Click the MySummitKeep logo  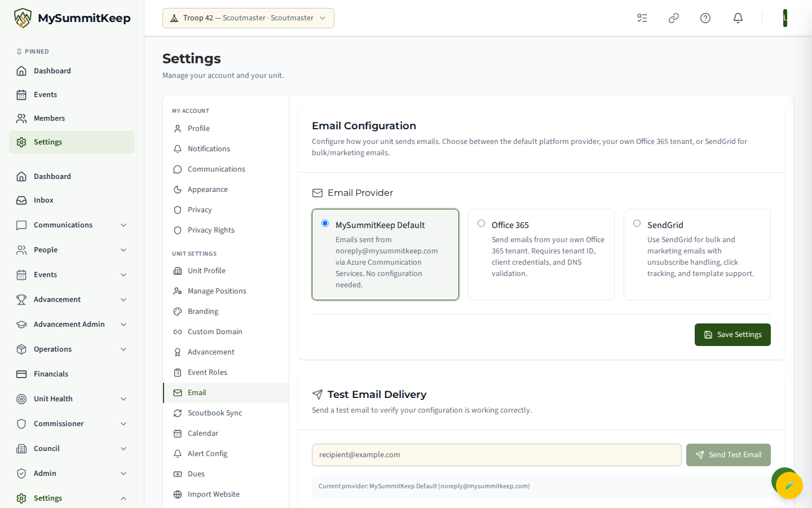pyautogui.click(x=72, y=18)
